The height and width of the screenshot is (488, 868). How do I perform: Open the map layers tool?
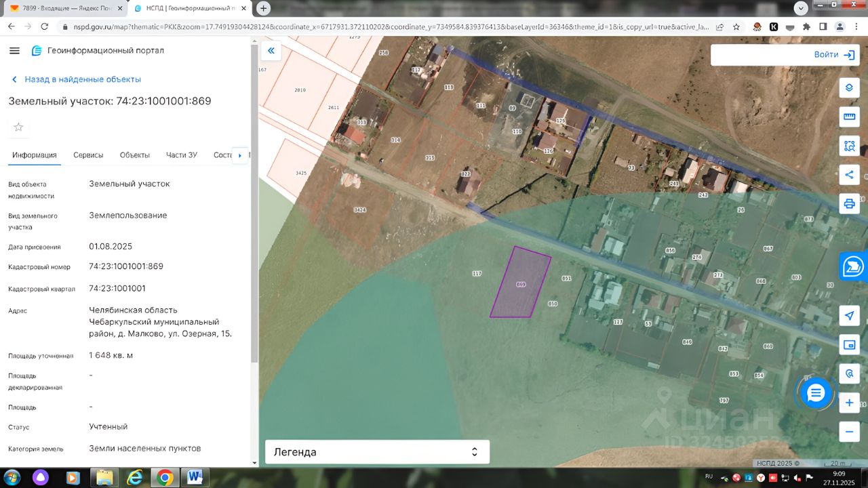pyautogui.click(x=849, y=88)
